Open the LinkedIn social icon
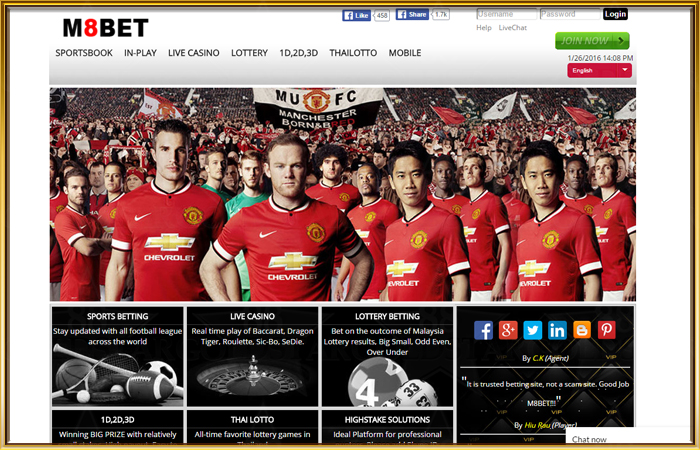Viewport: 700px width, 450px height. click(557, 330)
